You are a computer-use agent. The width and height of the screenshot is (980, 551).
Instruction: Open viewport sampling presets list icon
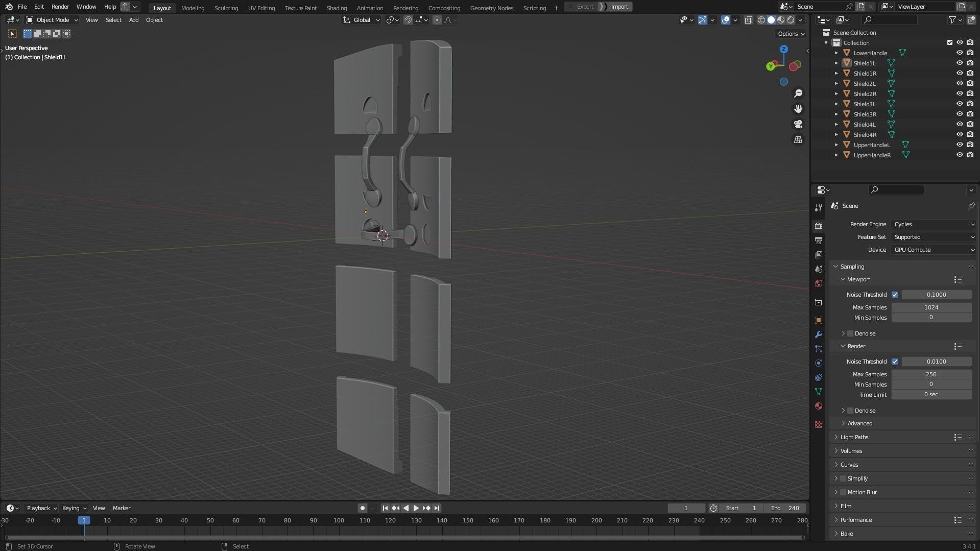point(958,279)
